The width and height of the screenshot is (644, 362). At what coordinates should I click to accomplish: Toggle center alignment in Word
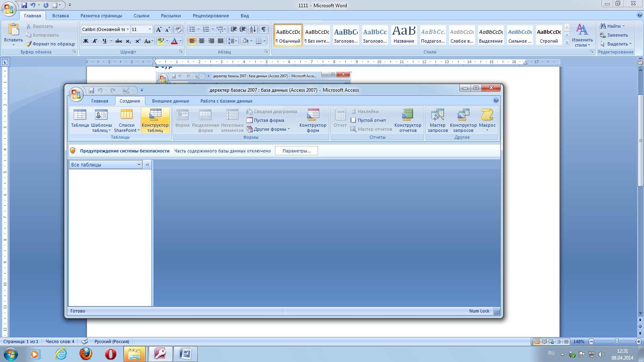pos(202,41)
